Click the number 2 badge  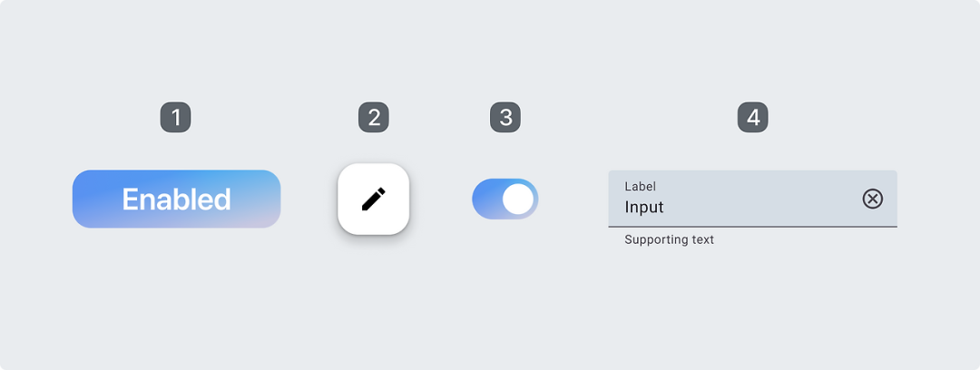coord(374,117)
